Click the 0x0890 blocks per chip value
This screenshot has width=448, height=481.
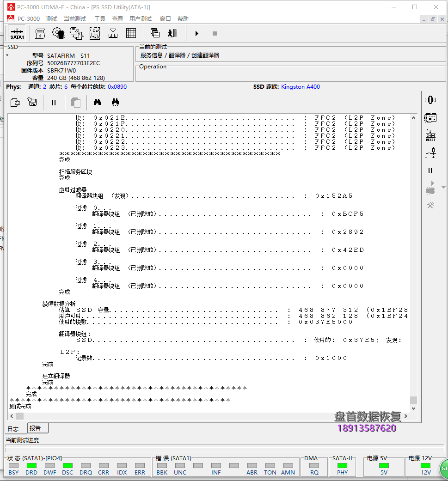pos(117,87)
